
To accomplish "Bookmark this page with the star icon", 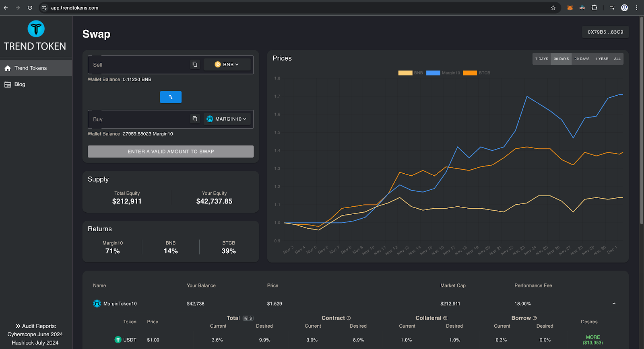I will pos(553,8).
